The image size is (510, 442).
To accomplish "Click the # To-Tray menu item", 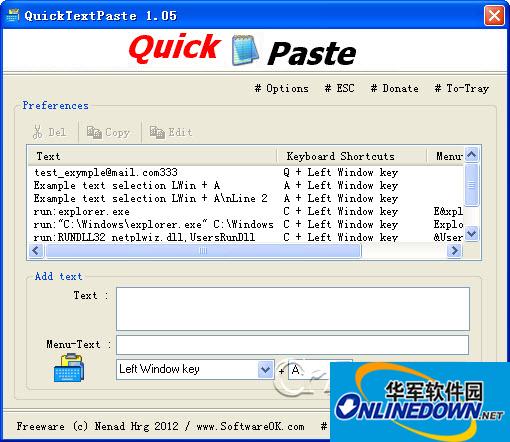I will coord(462,89).
